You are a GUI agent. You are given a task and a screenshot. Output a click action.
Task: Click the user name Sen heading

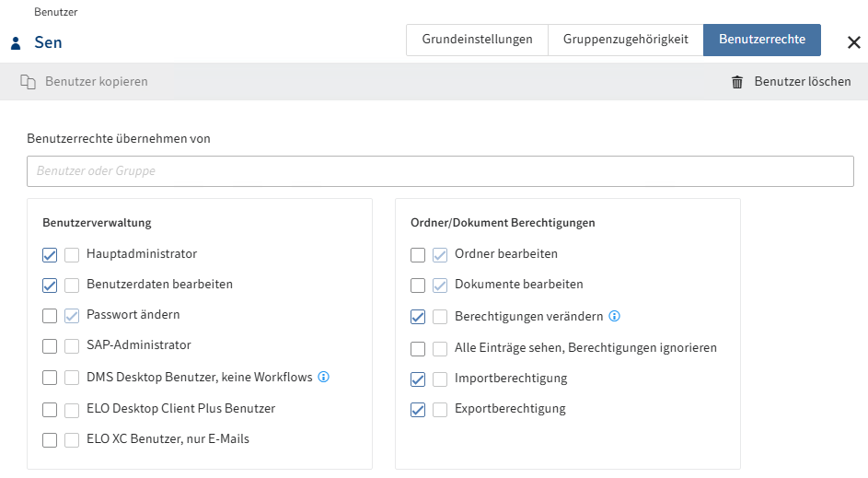tap(48, 42)
